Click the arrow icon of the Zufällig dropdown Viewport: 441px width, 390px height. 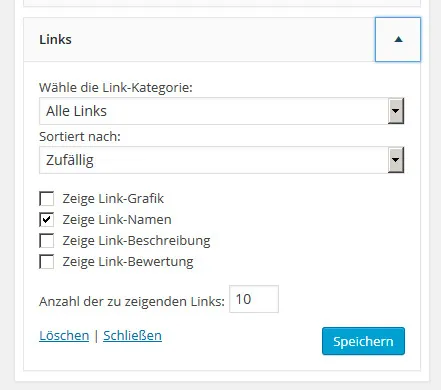pyautogui.click(x=396, y=160)
